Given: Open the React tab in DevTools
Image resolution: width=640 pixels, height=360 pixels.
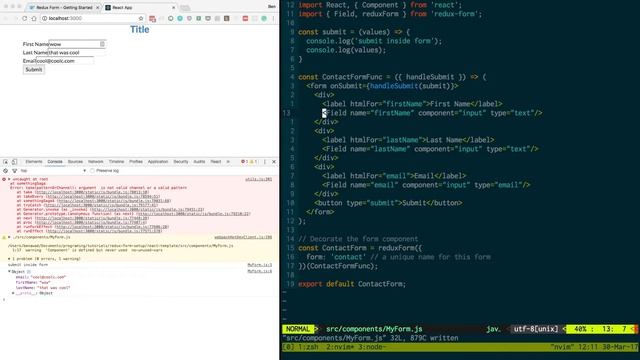Looking at the screenshot, I should (x=216, y=162).
